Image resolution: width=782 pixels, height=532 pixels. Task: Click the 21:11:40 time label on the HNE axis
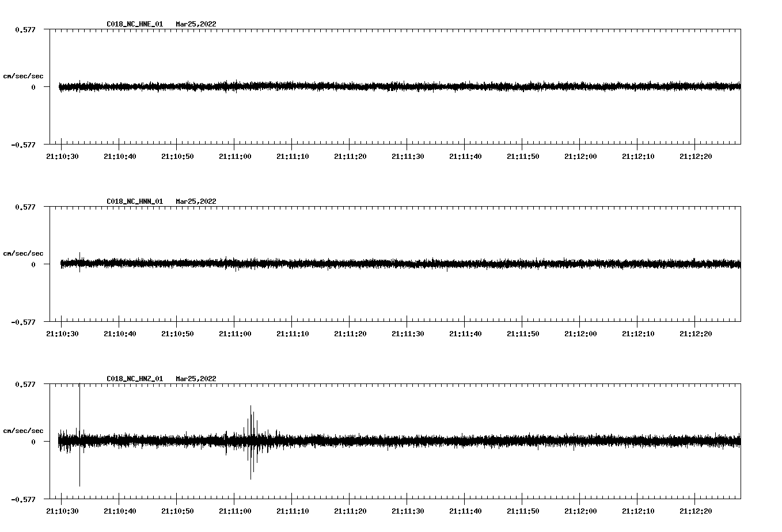tap(465, 157)
